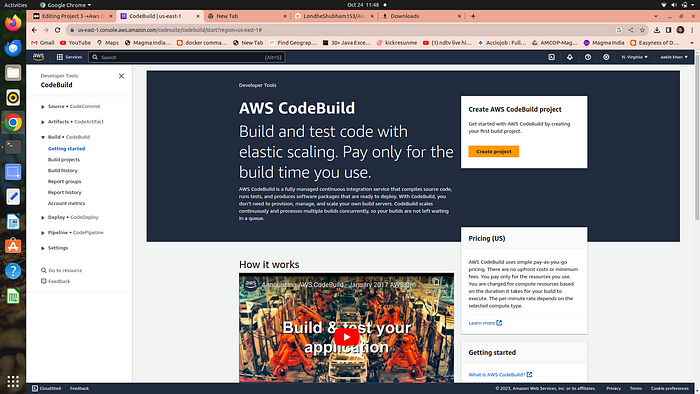The height and width of the screenshot is (394, 700).
Task: Open Activities overview in top bar
Action: [x=16, y=5]
